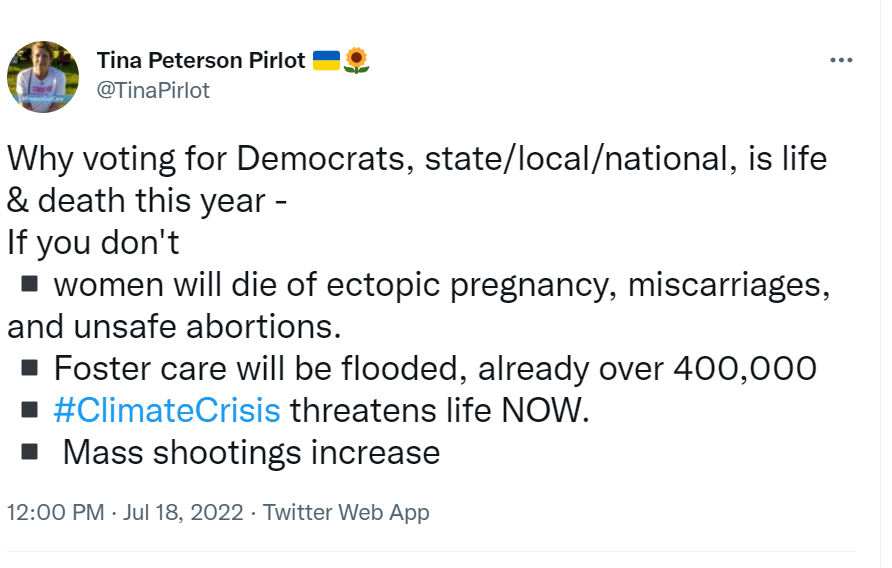The width and height of the screenshot is (892, 568).
Task: Click the 'Mass shootings increase' text
Action: tap(251, 452)
